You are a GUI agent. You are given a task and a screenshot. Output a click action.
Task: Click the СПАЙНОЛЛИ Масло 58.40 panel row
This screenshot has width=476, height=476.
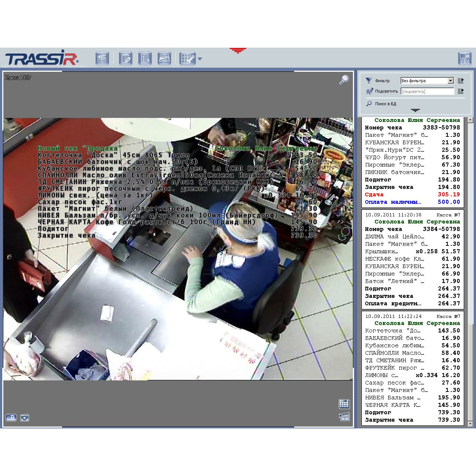coord(412,353)
